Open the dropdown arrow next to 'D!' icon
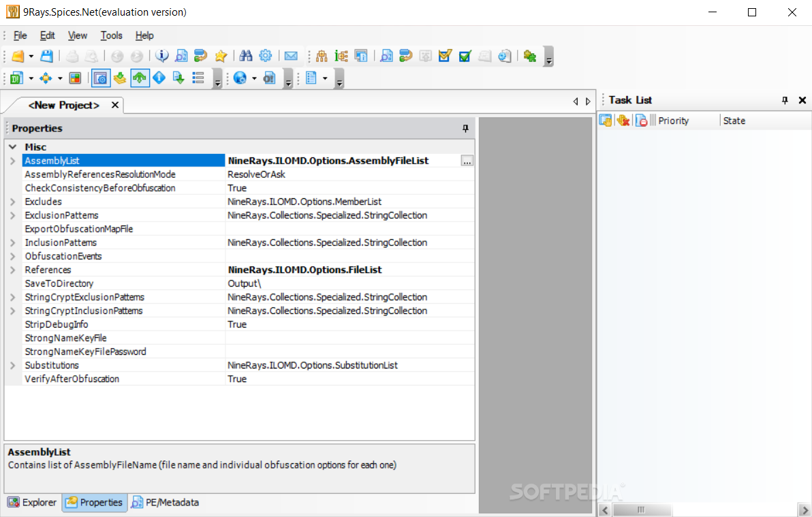Screen dimensions: 812x517 point(31,78)
